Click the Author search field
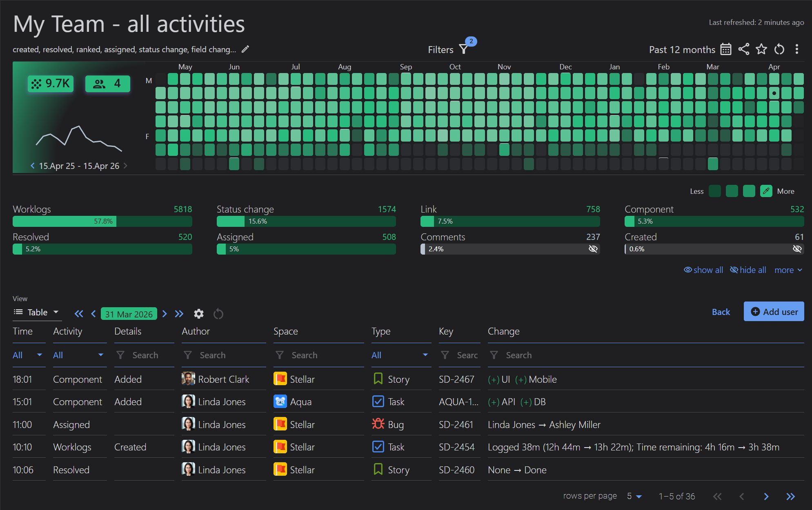The width and height of the screenshot is (812, 510). pos(216,355)
